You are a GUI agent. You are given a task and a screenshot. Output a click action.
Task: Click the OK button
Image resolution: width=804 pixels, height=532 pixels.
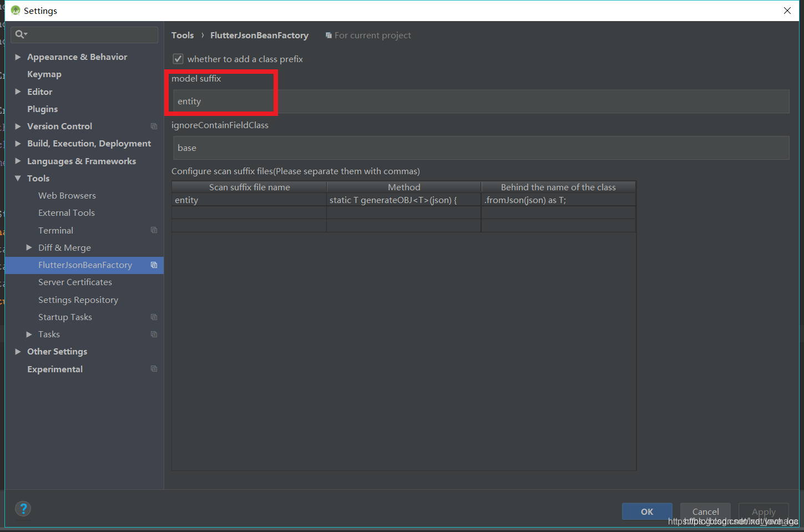(647, 511)
